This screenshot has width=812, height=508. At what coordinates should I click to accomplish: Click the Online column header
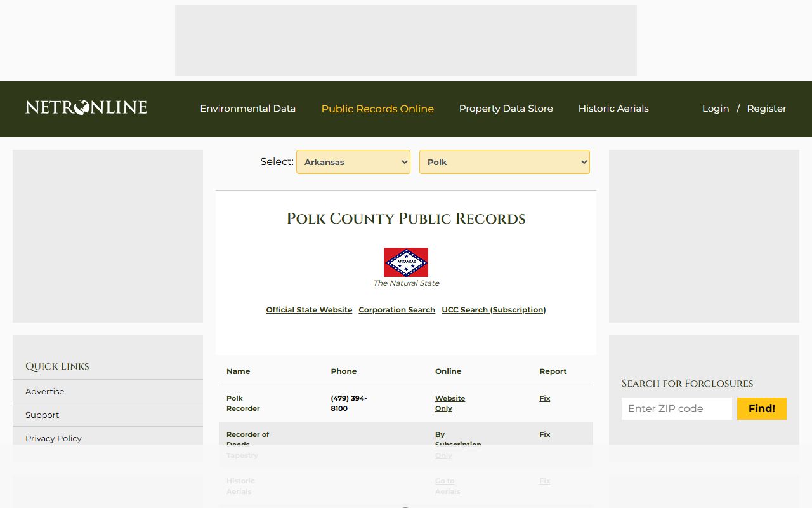[x=448, y=371]
